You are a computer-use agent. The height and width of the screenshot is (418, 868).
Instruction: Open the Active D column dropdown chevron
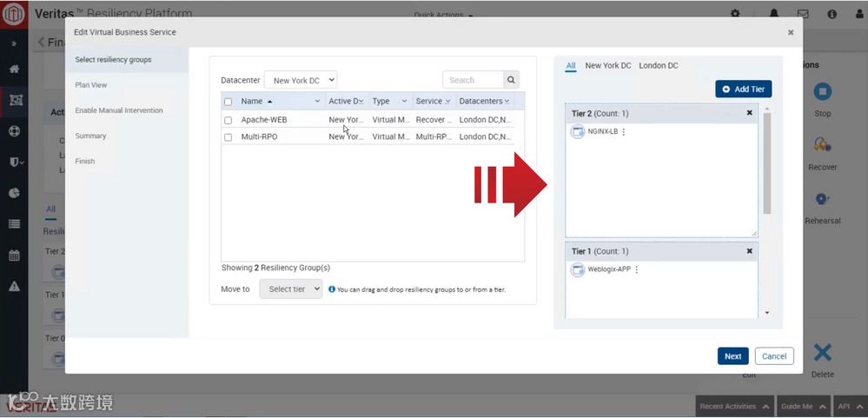tap(361, 102)
